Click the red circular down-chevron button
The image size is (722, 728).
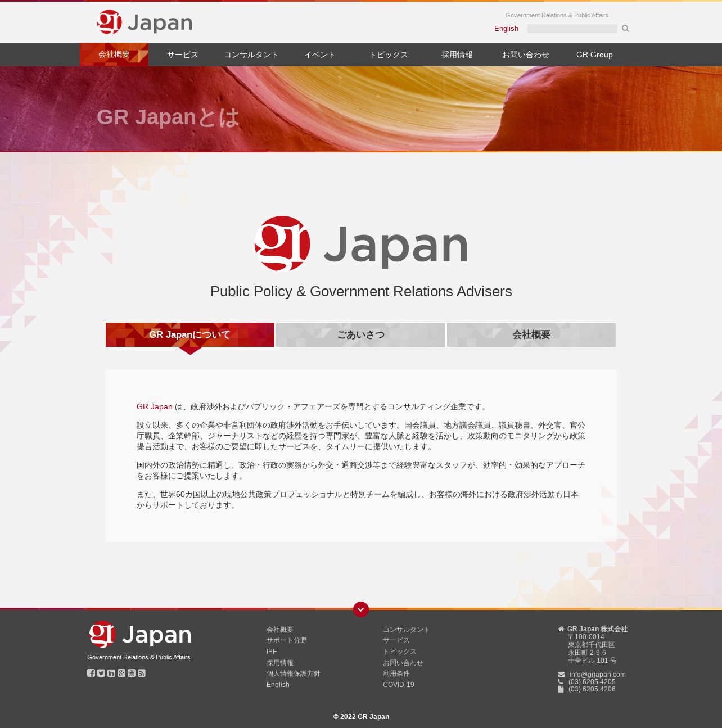pos(361,609)
